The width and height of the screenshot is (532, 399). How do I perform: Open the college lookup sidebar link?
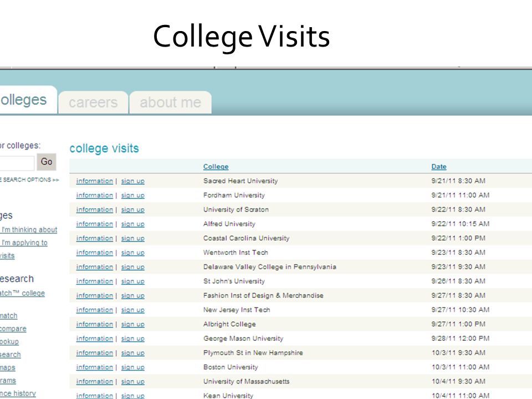(9, 341)
